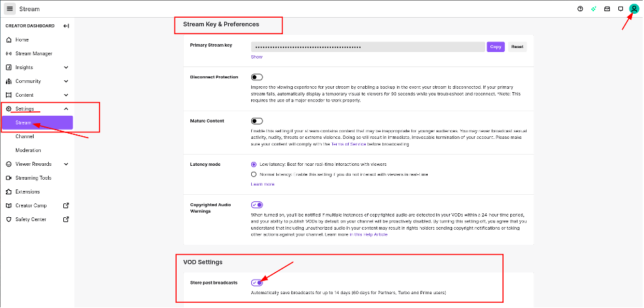Image resolution: width=644 pixels, height=308 pixels.
Task: Select Stream under Settings
Action: point(37,122)
